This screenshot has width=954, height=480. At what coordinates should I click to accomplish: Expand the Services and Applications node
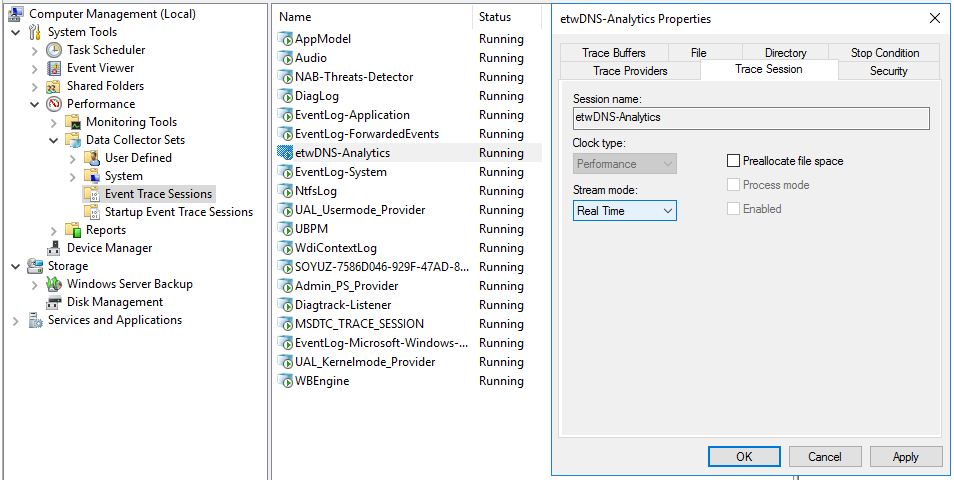[16, 321]
